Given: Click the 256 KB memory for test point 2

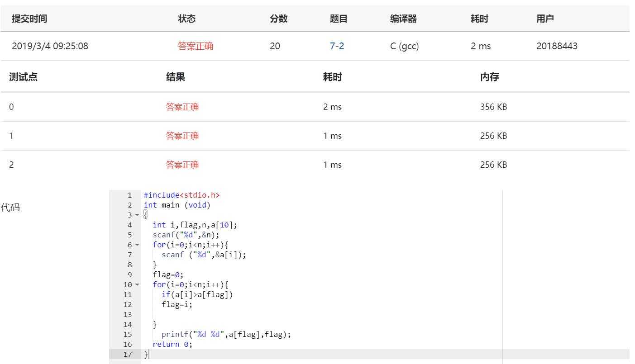Looking at the screenshot, I should pos(494,165).
